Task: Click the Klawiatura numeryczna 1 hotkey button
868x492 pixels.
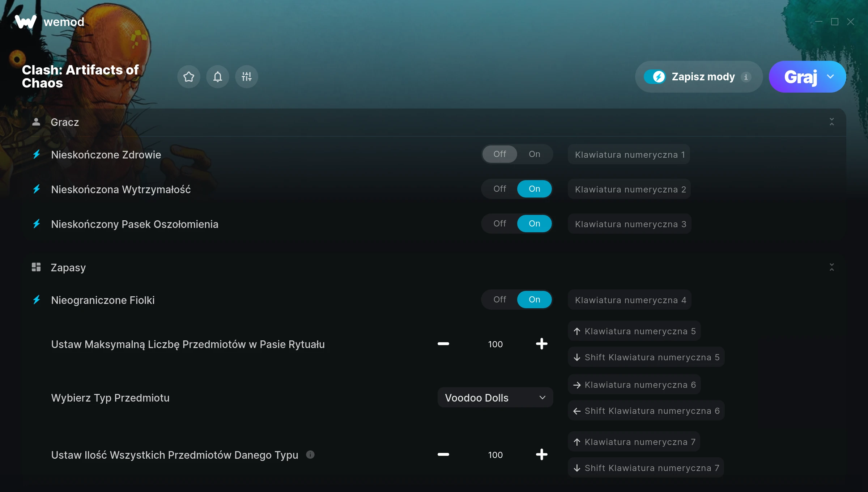Action: [x=629, y=154]
